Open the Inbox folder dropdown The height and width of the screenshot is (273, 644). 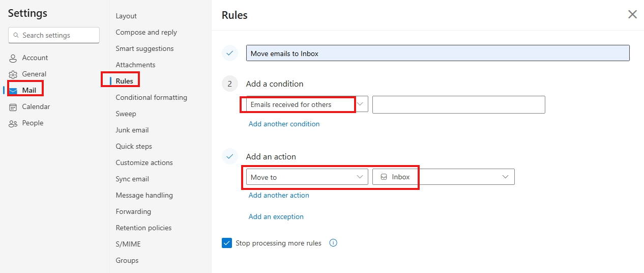pos(444,177)
